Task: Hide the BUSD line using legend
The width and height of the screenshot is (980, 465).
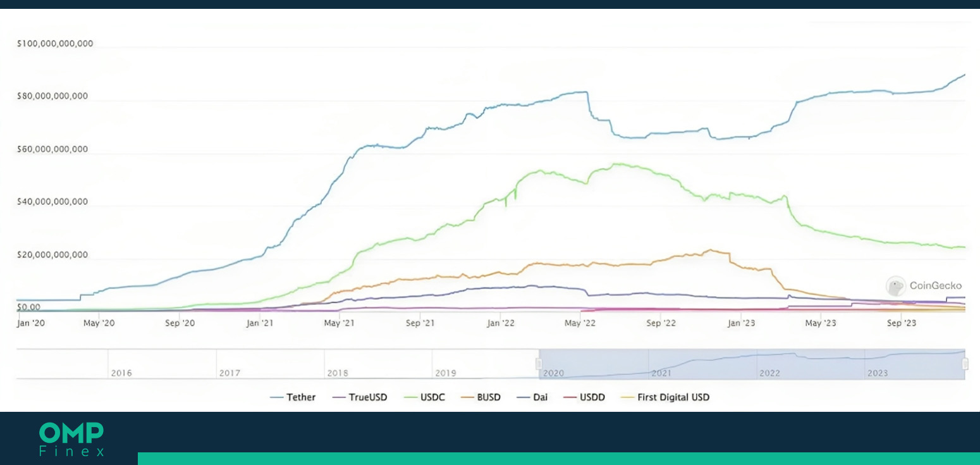Action: coord(481,397)
